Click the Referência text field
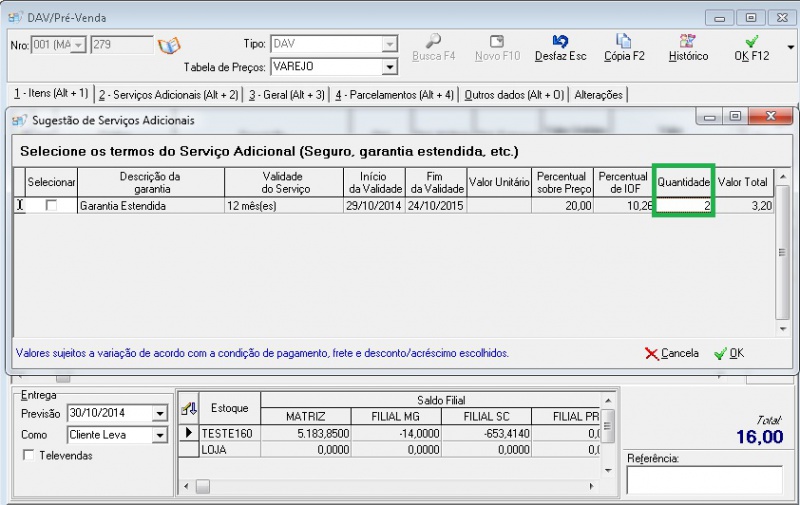This screenshot has height=505, width=800. (704, 480)
